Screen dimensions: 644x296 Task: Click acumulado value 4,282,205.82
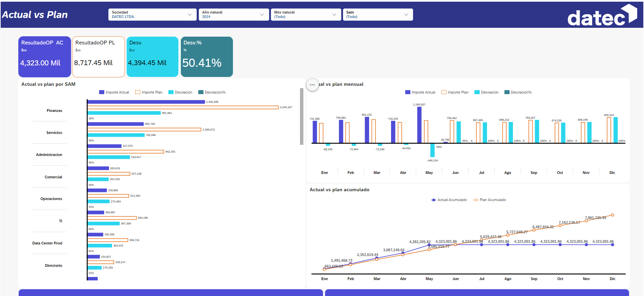(420, 242)
